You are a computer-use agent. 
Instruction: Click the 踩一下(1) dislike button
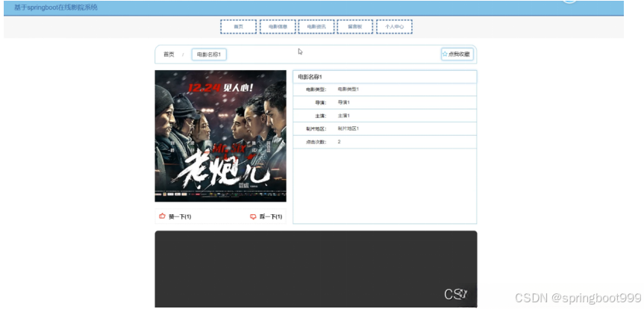[x=266, y=216]
